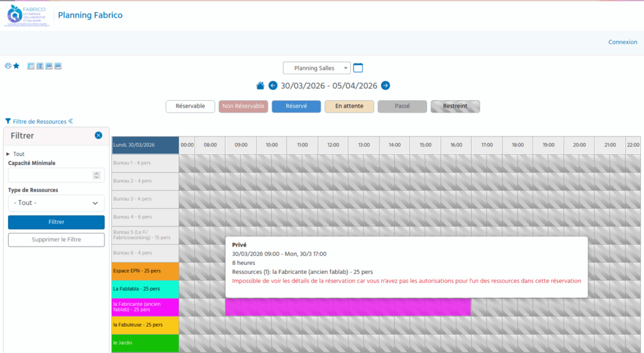The image size is (644, 353).
Task: Click the Capacité Minimale spinner arrows
Action: pyautogui.click(x=96, y=176)
